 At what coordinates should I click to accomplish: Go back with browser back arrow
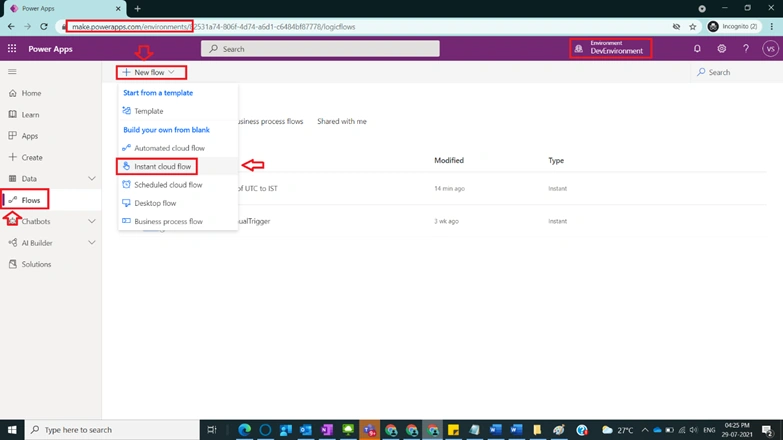[x=11, y=26]
